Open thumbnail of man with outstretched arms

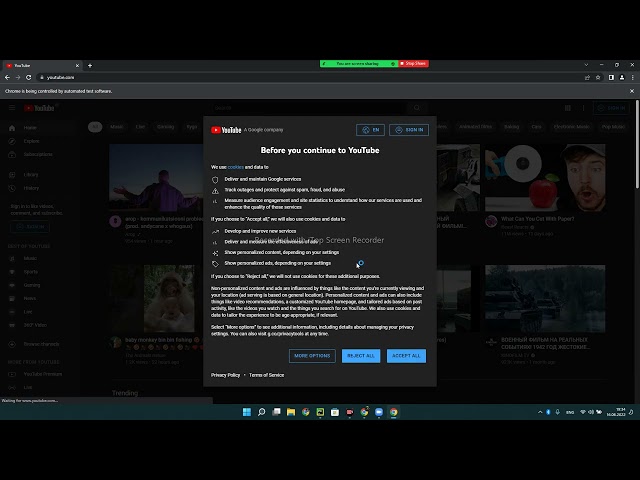click(x=157, y=178)
